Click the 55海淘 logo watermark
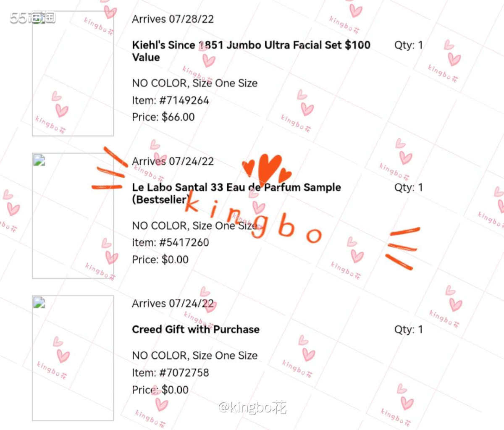 (x=33, y=18)
